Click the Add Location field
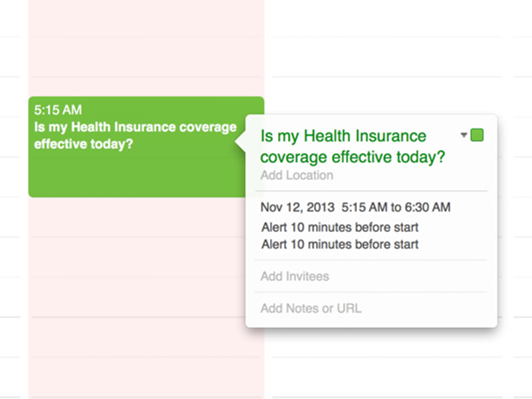Viewport: 532px width, 399px height. pyautogui.click(x=297, y=176)
